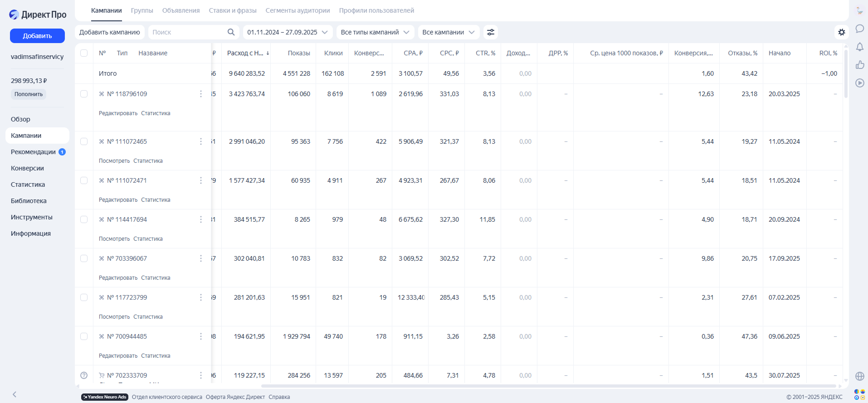Switch to the Ставки и фразы tab
868x403 pixels.
233,10
